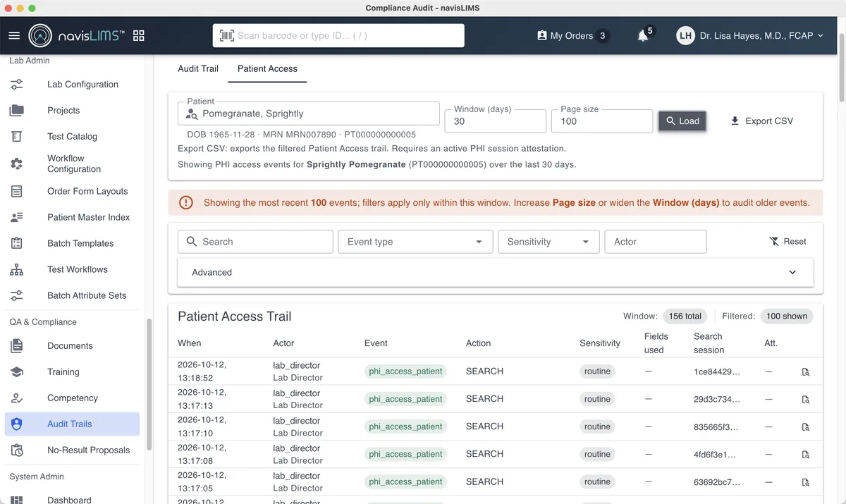The width and height of the screenshot is (846, 504).
Task: Open the hamburger navigation menu
Action: [14, 35]
